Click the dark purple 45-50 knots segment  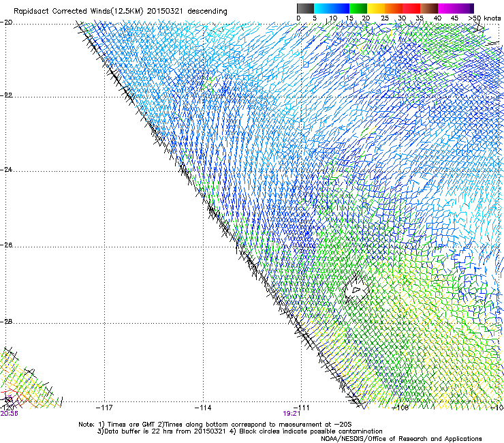(464, 8)
